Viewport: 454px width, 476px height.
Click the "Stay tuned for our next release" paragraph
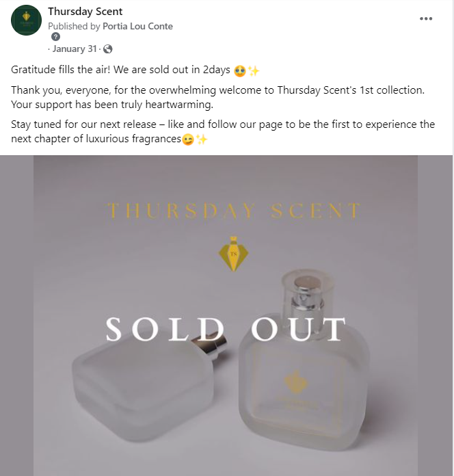(223, 132)
